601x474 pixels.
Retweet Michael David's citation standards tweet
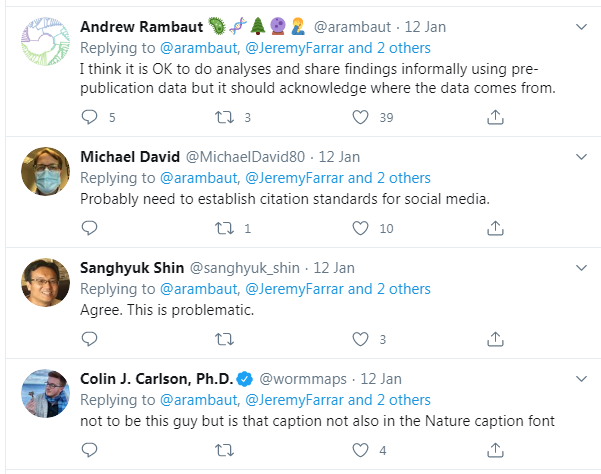225,228
